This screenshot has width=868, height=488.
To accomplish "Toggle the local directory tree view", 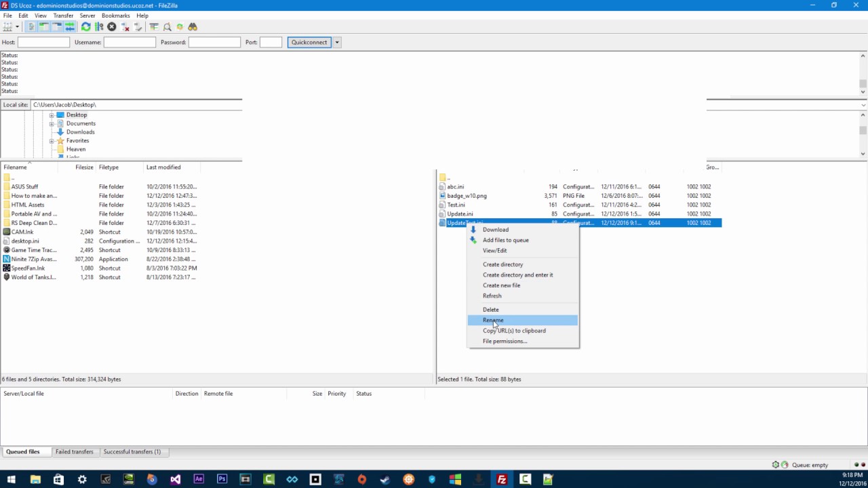I will coord(44,26).
